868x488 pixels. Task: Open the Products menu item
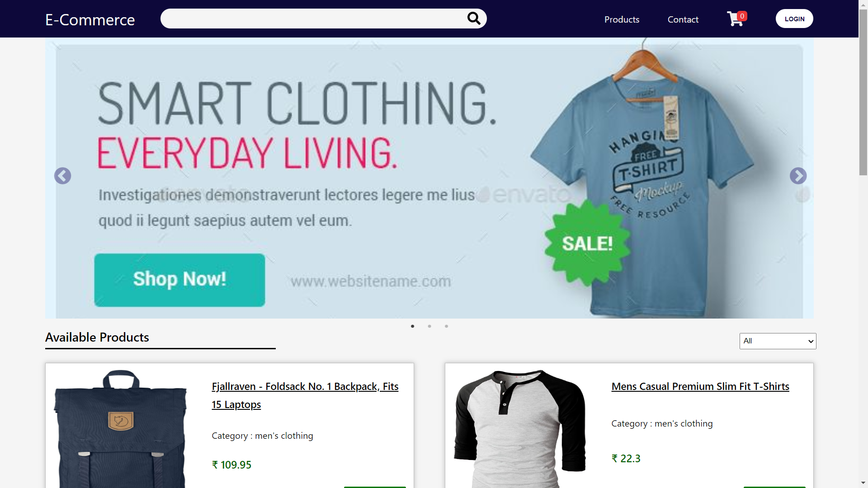click(x=621, y=19)
